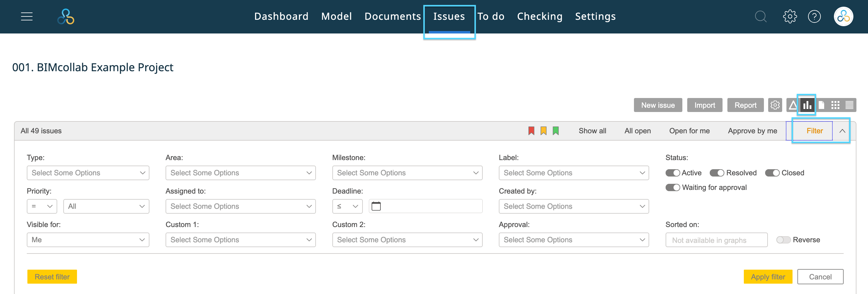
Task: Open the header gear settings icon
Action: [789, 16]
